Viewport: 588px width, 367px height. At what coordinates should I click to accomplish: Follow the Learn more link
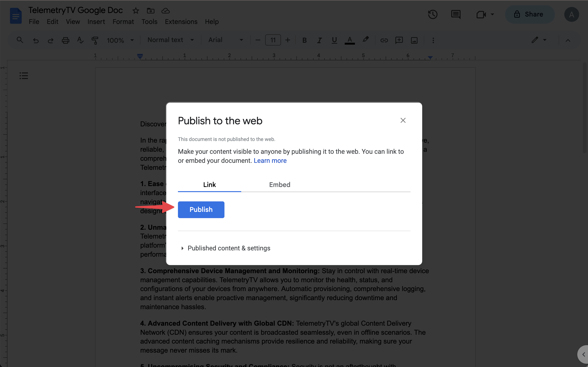coord(270,161)
